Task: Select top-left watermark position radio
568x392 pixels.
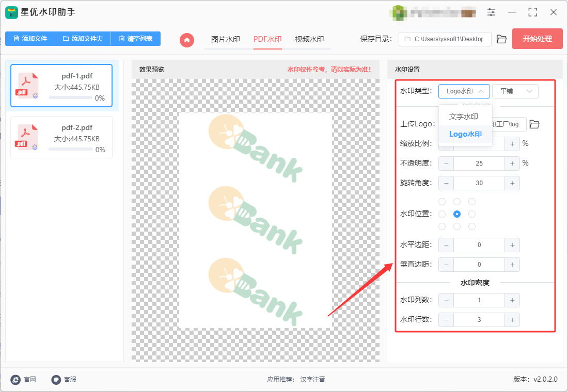Action: 442,202
